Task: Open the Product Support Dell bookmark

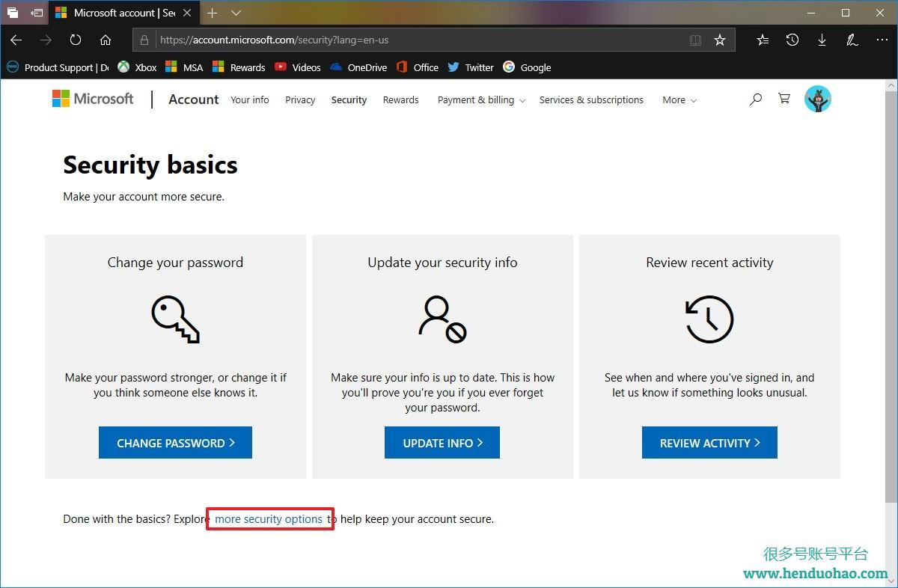Action: click(58, 67)
